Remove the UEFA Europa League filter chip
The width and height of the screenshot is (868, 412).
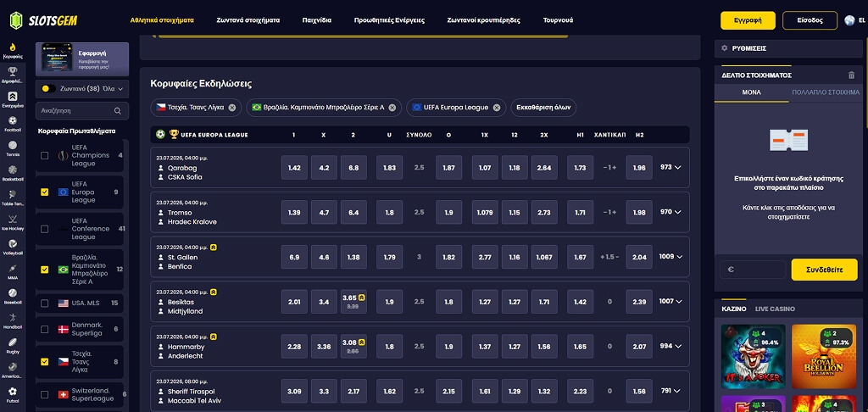[x=497, y=108]
